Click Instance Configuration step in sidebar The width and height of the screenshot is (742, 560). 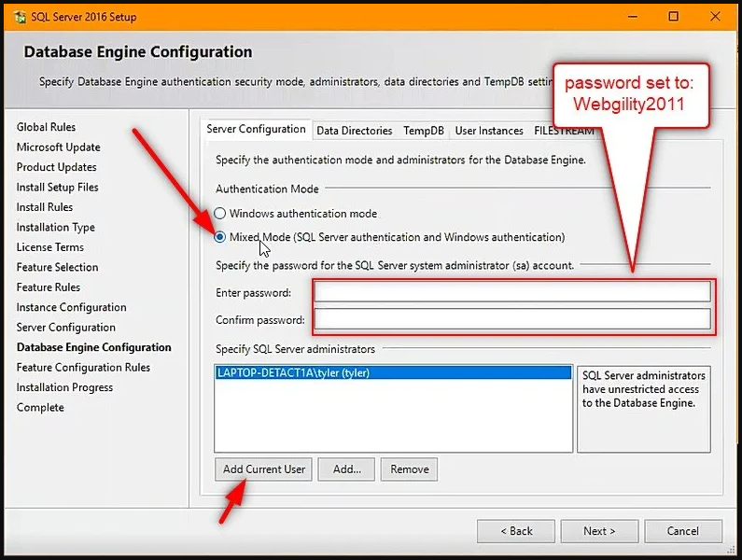[72, 307]
